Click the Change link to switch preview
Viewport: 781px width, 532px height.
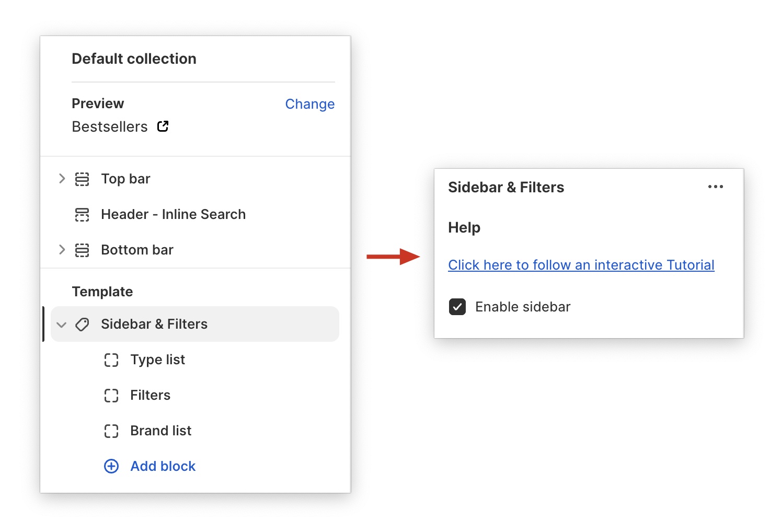(309, 104)
